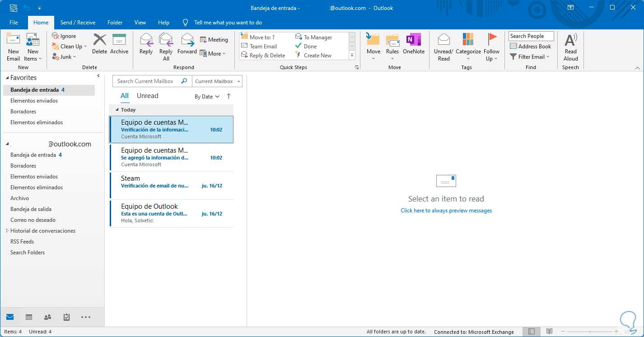Collapse the Favorites section

7,78
